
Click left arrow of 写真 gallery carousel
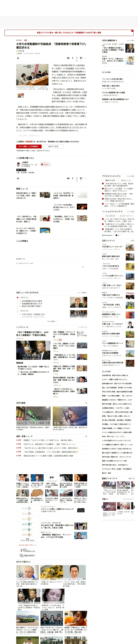103,507
